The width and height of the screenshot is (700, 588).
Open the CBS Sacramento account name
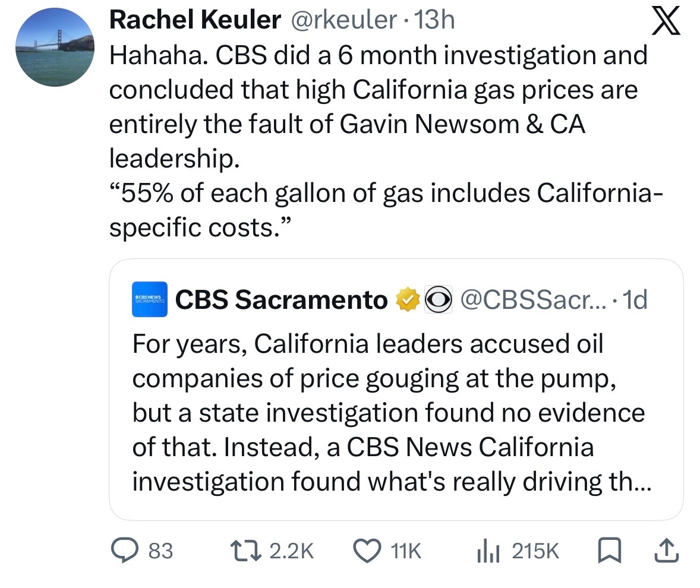(281, 301)
